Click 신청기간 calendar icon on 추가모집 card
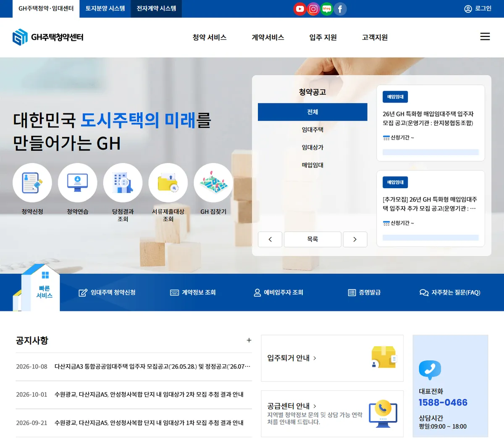This screenshot has height=445, width=504. [x=386, y=223]
